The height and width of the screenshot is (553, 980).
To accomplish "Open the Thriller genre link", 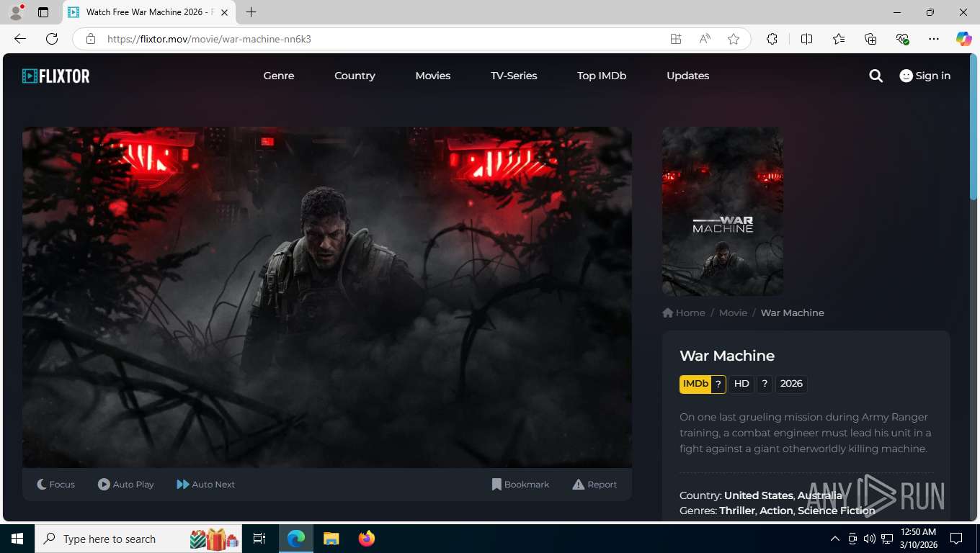I will click(737, 511).
